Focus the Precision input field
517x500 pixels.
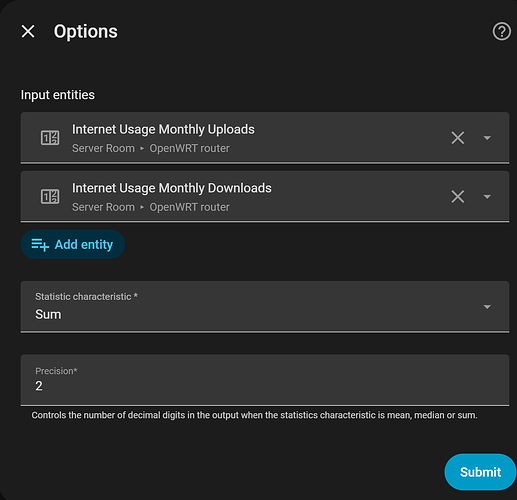(x=265, y=380)
